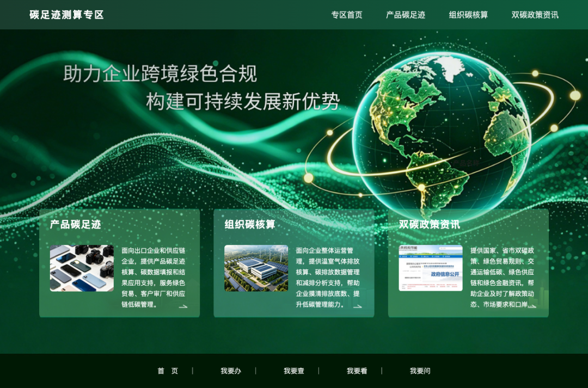588x388 pixels.
Task: Open the 专区首页 navigation item
Action: (347, 15)
